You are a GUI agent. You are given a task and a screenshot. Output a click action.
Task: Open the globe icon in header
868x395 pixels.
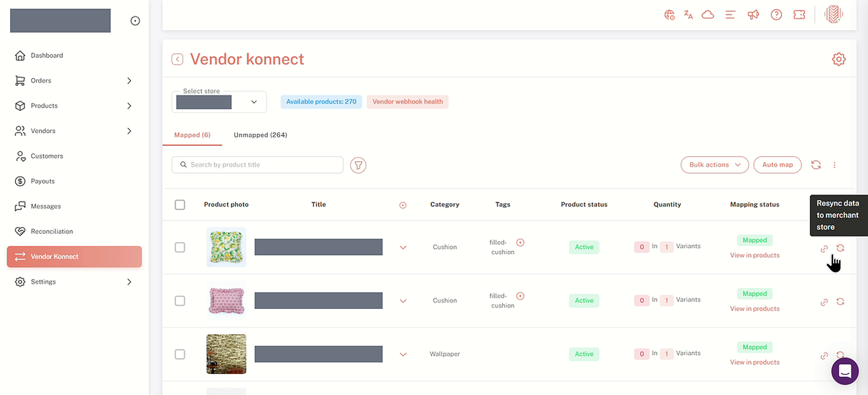(x=669, y=15)
